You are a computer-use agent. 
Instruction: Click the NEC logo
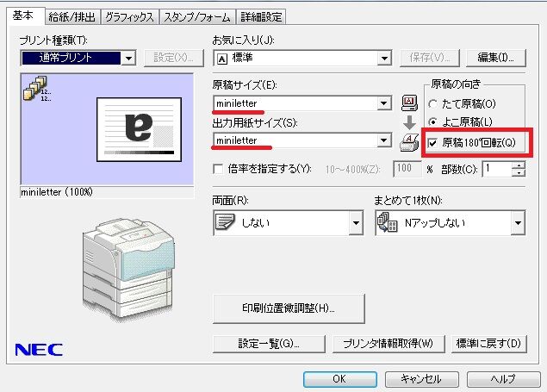[39, 350]
